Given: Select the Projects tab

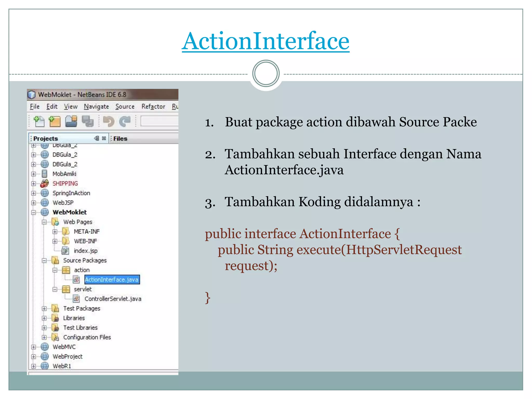Looking at the screenshot, I should [46, 138].
